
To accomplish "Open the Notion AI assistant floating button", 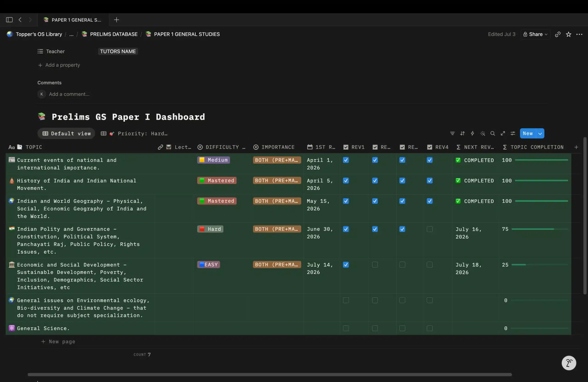I will (x=569, y=363).
